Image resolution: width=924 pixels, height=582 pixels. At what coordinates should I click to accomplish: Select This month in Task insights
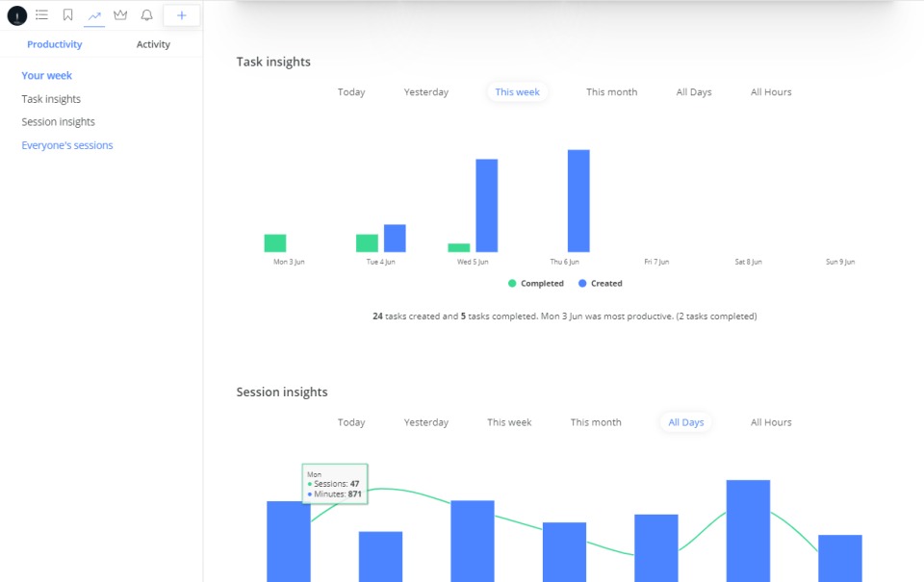612,92
